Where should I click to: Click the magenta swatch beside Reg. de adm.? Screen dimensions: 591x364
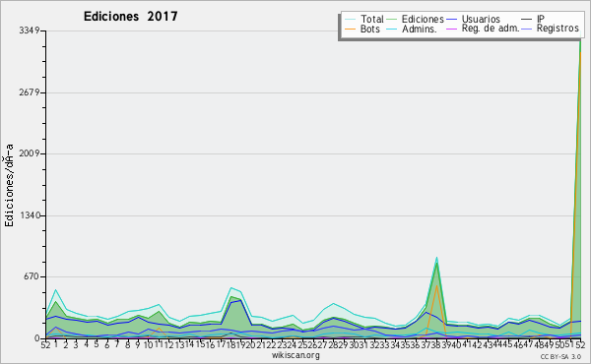(x=451, y=29)
